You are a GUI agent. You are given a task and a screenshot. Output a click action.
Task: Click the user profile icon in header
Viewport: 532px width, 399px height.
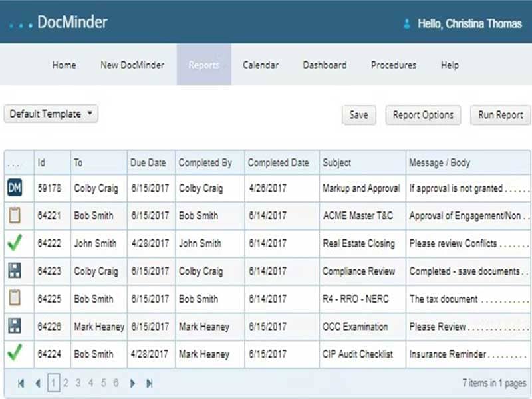(x=407, y=23)
